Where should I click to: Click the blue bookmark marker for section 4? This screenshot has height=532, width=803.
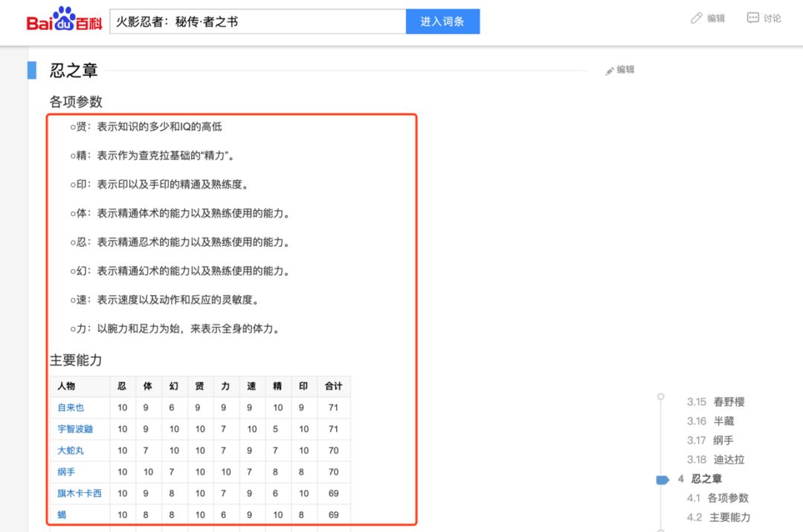point(664,479)
